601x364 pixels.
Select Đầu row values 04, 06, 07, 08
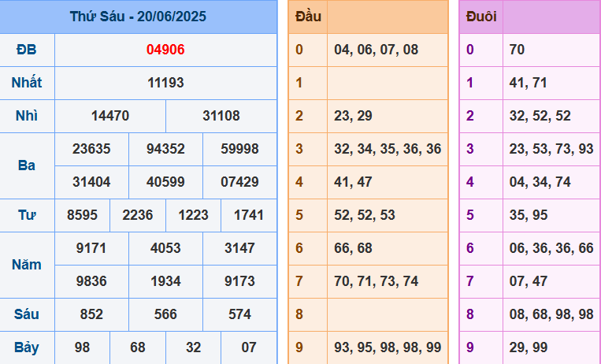376,50
